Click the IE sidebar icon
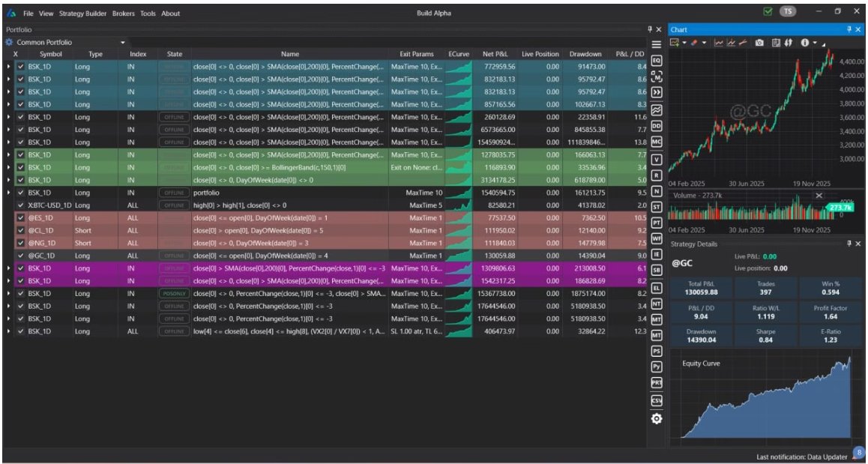868x464 pixels. click(657, 254)
